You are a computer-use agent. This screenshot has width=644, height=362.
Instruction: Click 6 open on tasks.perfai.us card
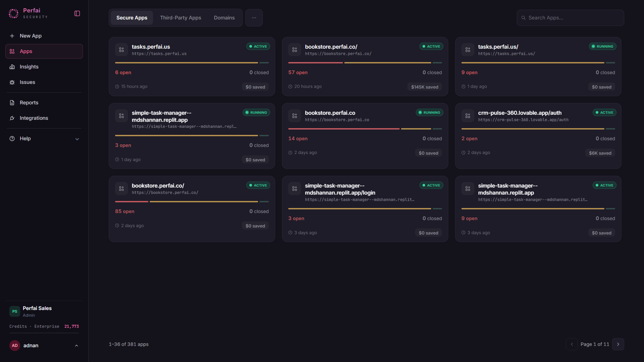(x=123, y=72)
